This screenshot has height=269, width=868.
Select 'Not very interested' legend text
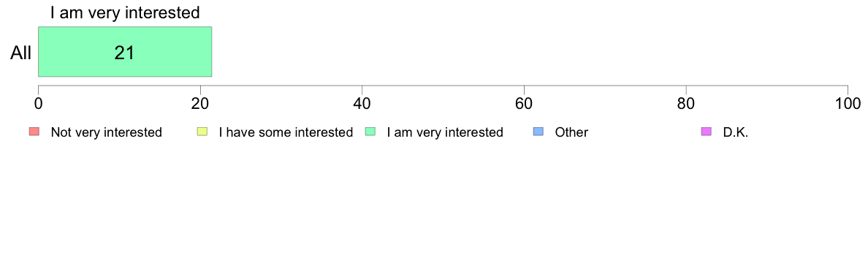106,132
